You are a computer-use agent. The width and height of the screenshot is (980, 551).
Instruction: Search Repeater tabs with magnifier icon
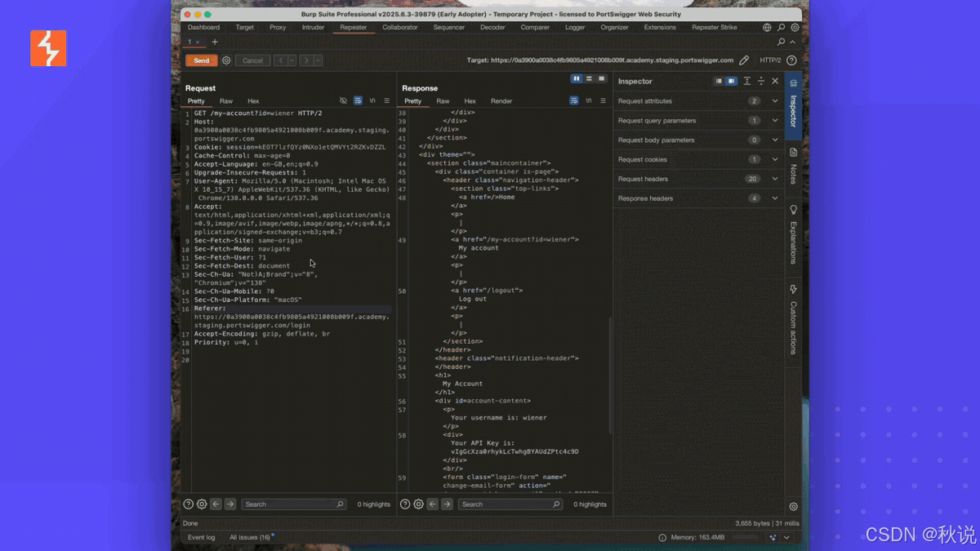coord(782,42)
